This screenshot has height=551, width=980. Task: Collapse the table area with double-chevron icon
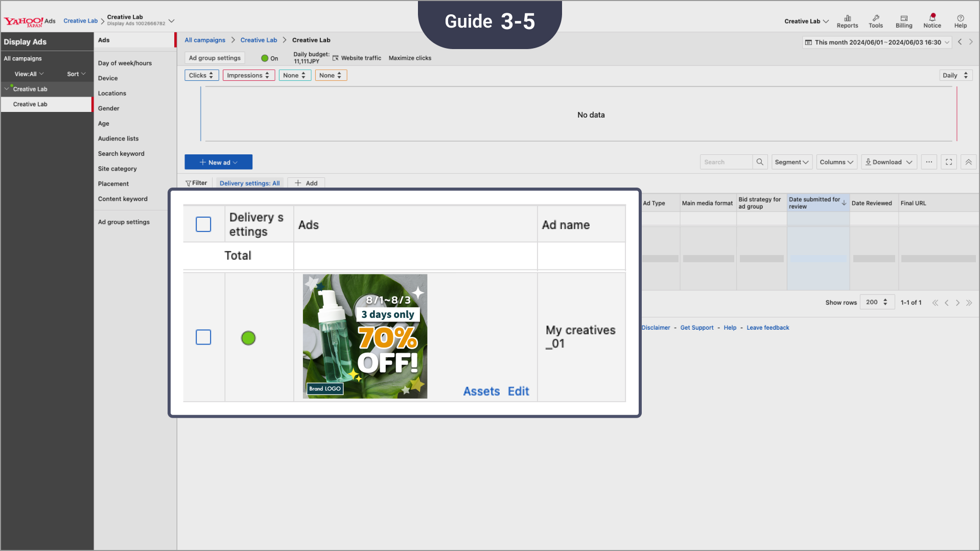[x=968, y=162]
